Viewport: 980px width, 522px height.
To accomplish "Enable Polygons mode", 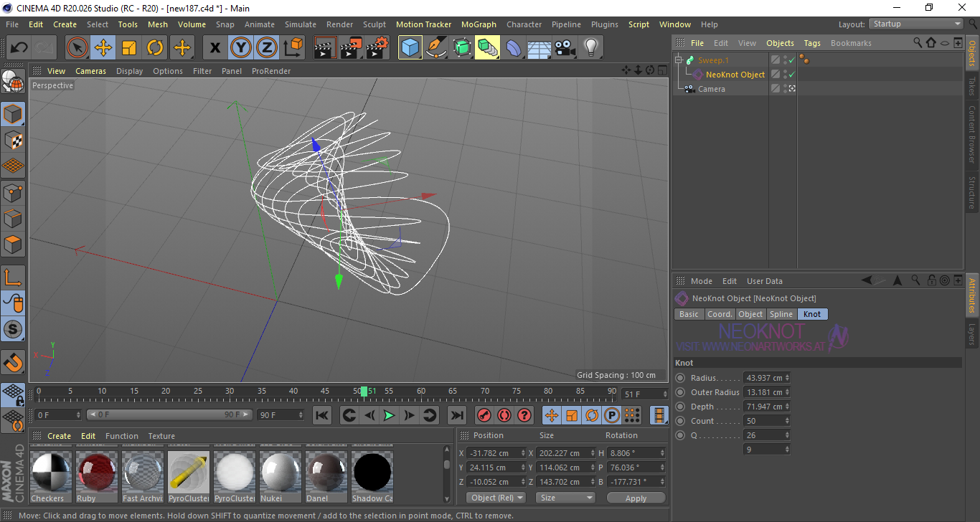I will coord(13,245).
